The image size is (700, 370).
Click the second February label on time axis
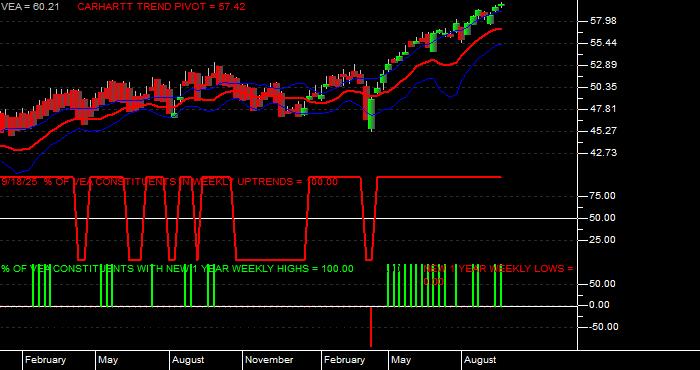click(x=345, y=360)
